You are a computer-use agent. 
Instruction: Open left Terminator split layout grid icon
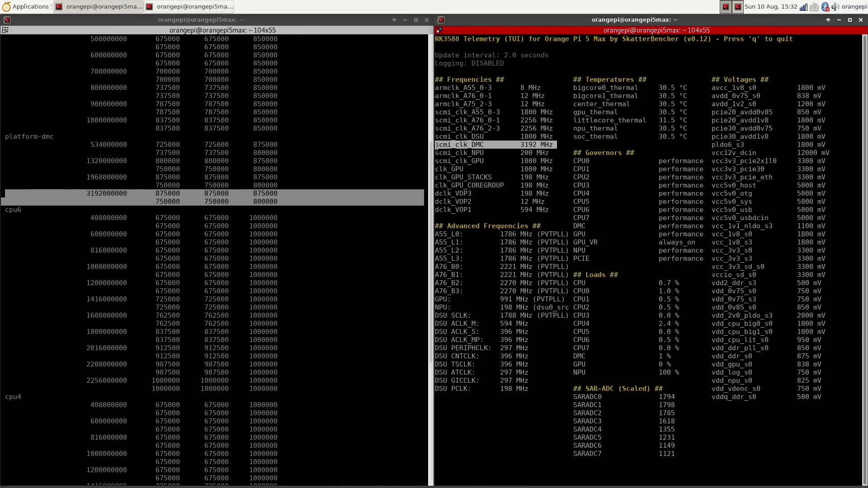pyautogui.click(x=5, y=30)
